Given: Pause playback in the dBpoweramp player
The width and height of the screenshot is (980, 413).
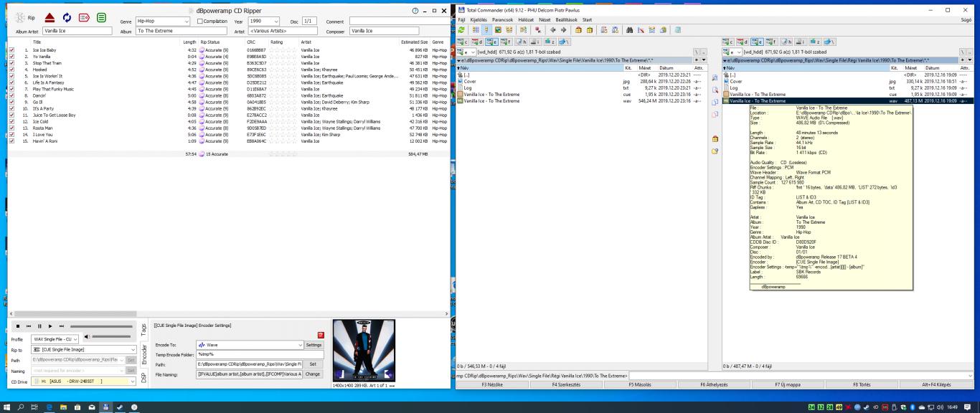Looking at the screenshot, I should pos(40,326).
